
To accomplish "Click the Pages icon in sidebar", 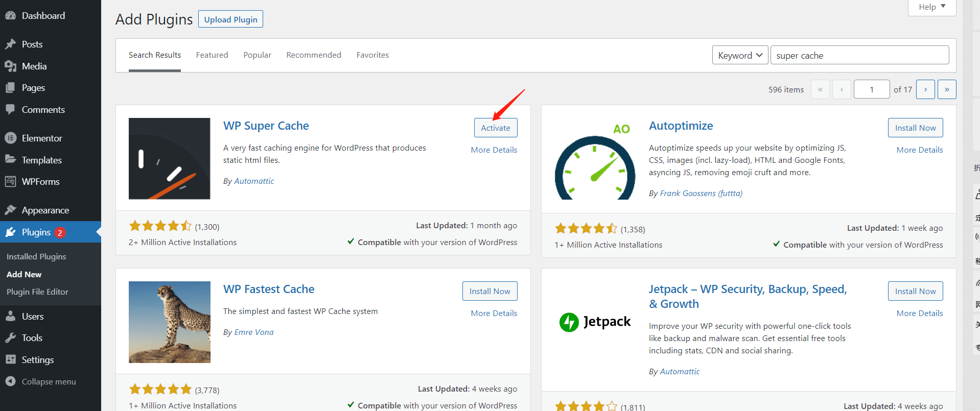I will click(x=11, y=88).
